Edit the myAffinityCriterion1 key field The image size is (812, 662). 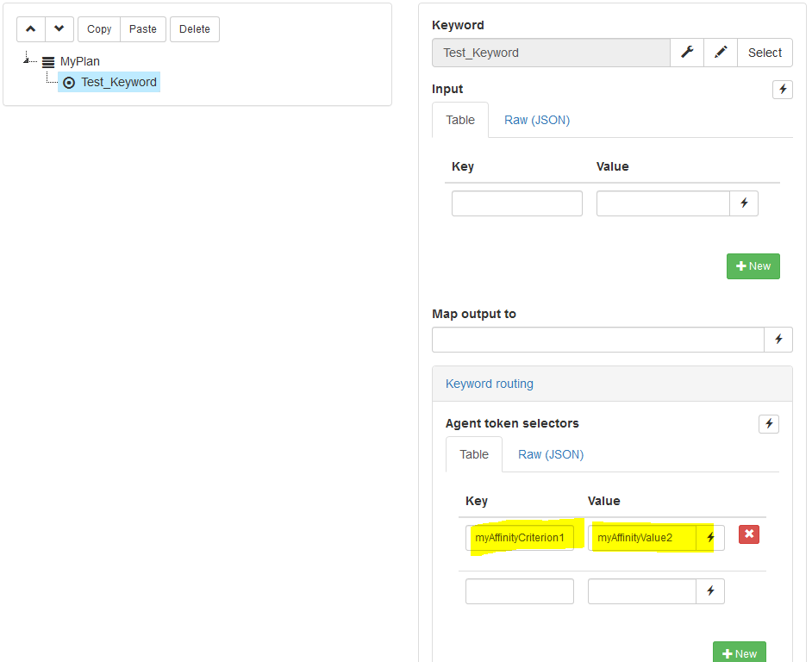[x=520, y=538]
